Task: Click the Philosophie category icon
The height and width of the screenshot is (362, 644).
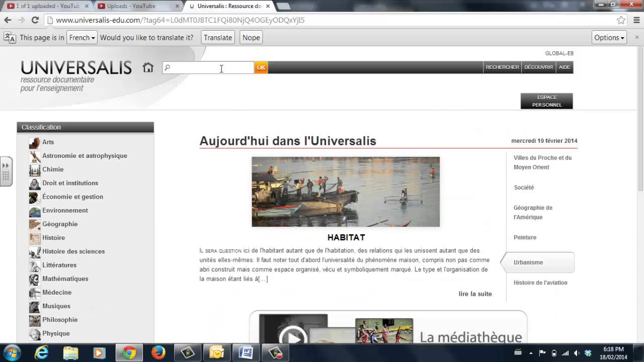Action: (35, 320)
